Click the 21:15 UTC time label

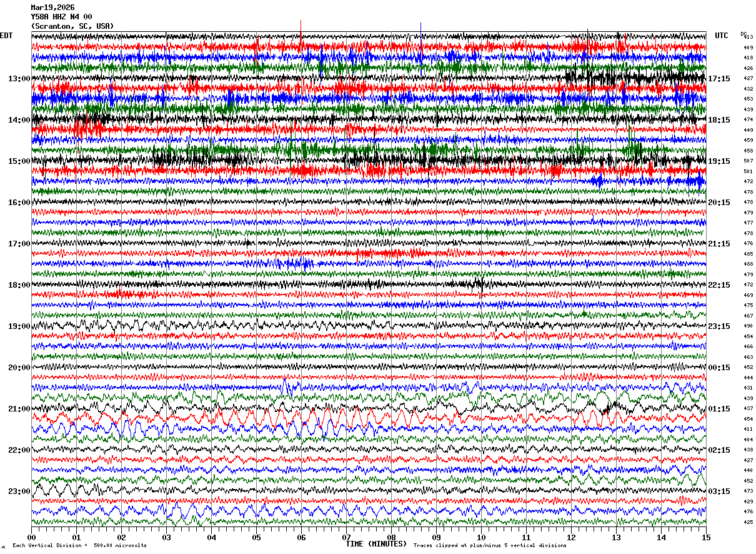pyautogui.click(x=719, y=244)
